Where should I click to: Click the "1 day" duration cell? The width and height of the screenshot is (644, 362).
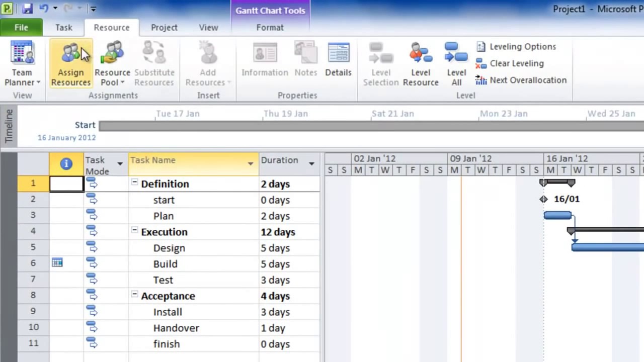click(289, 328)
